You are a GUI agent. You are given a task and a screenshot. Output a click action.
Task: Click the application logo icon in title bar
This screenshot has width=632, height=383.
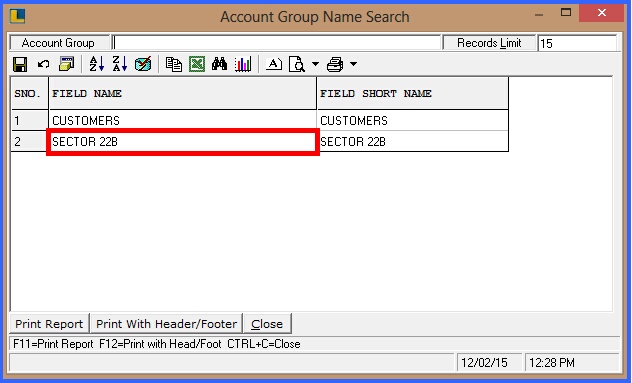click(x=18, y=16)
